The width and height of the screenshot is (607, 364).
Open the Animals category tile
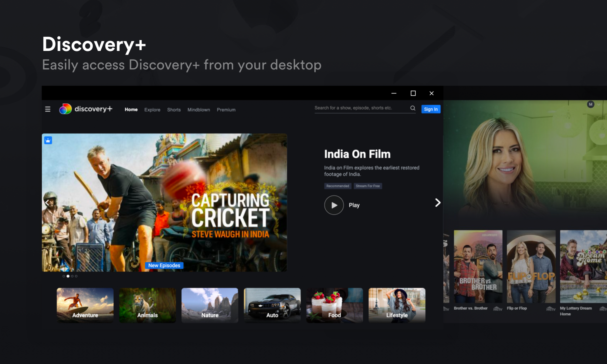coord(148,305)
